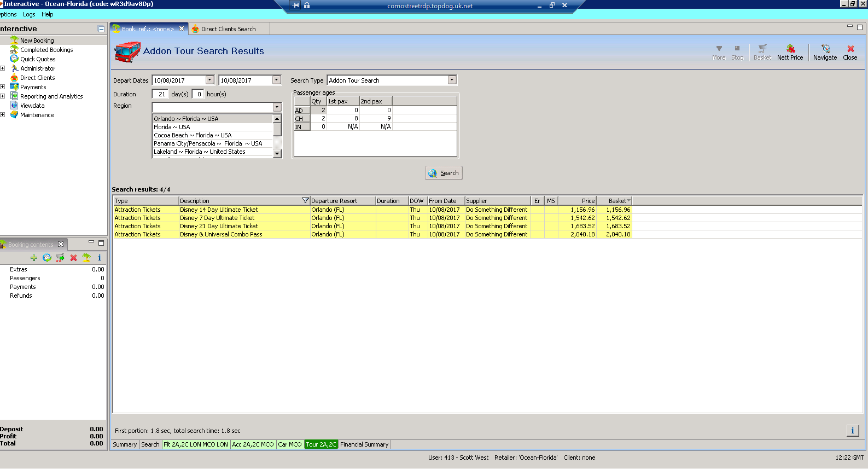The width and height of the screenshot is (868, 469).
Task: Sort results by the Price column header
Action: 577,201
